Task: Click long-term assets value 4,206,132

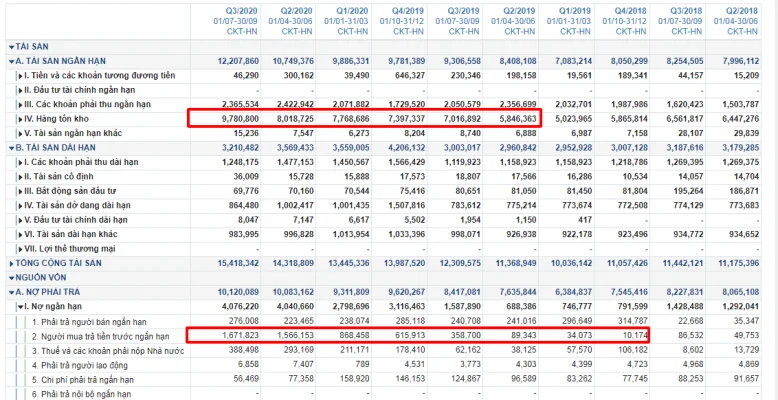Action: tap(405, 147)
